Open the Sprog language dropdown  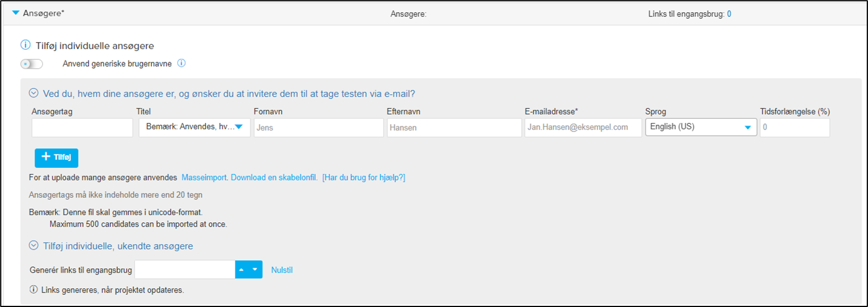(701, 127)
